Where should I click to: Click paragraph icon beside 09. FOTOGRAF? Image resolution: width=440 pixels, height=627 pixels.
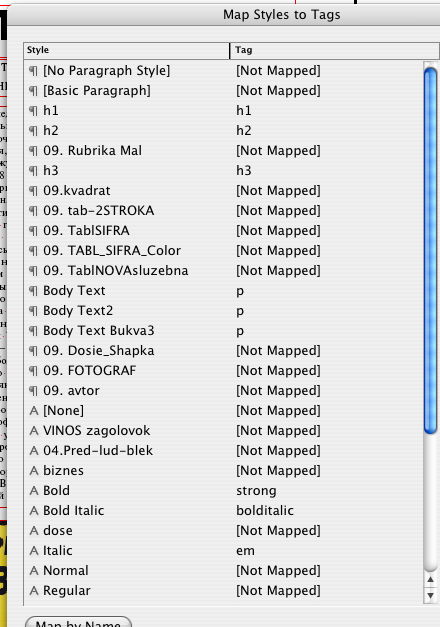coord(34,371)
